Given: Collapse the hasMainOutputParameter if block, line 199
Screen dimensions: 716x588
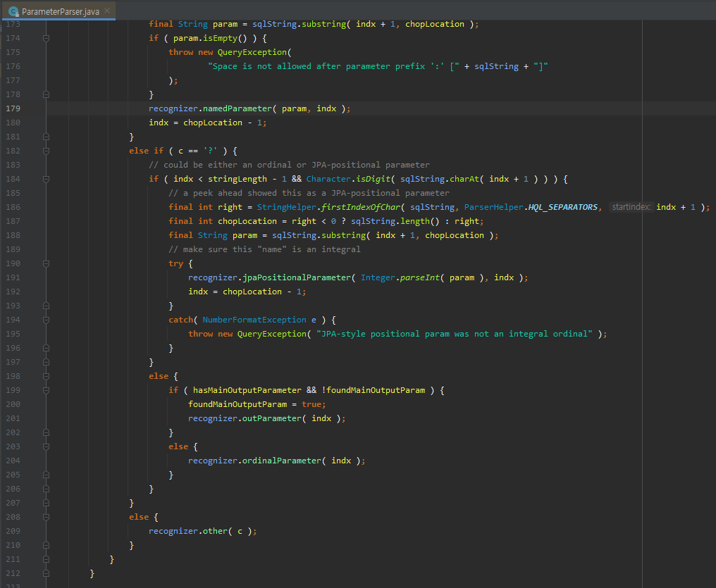Looking at the screenshot, I should [x=46, y=390].
